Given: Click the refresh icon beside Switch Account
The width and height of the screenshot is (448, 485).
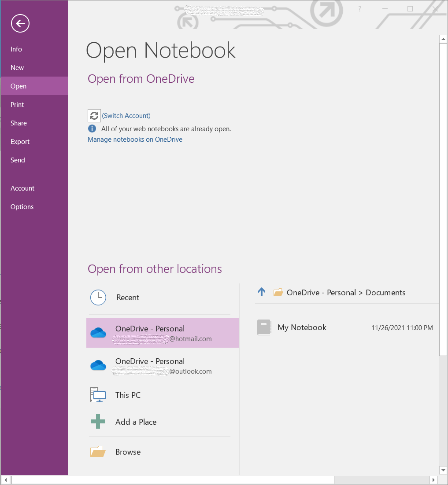Looking at the screenshot, I should pyautogui.click(x=94, y=116).
